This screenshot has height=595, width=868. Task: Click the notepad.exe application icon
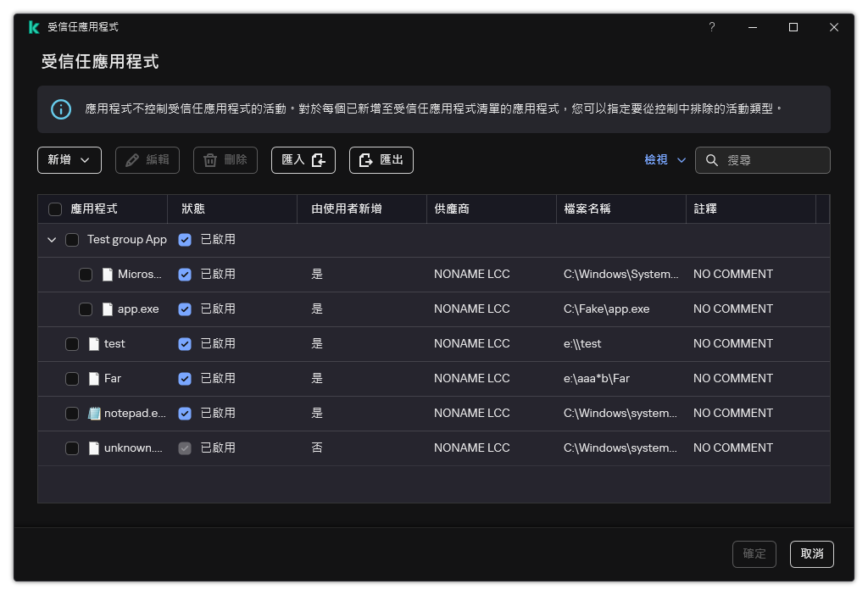coord(95,413)
